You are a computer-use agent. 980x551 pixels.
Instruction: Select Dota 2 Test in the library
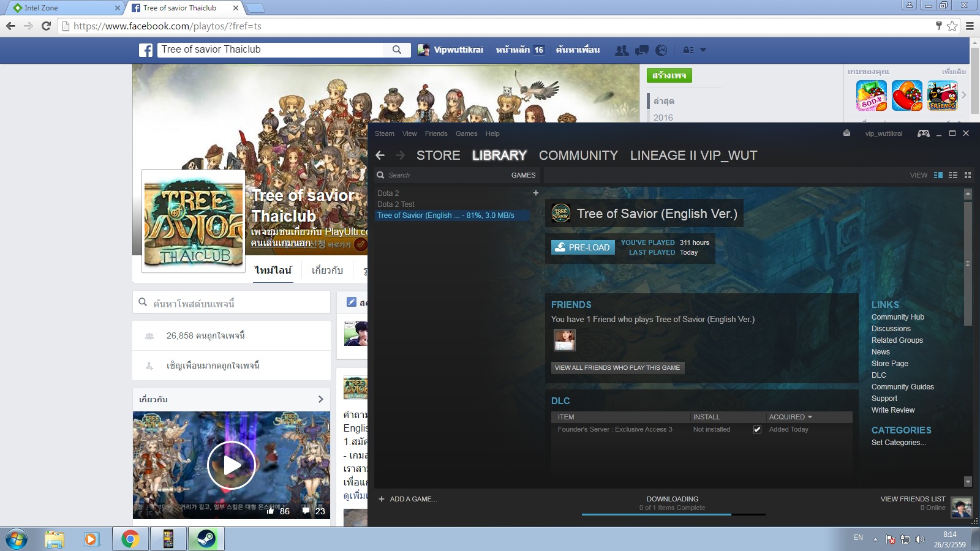tap(396, 204)
